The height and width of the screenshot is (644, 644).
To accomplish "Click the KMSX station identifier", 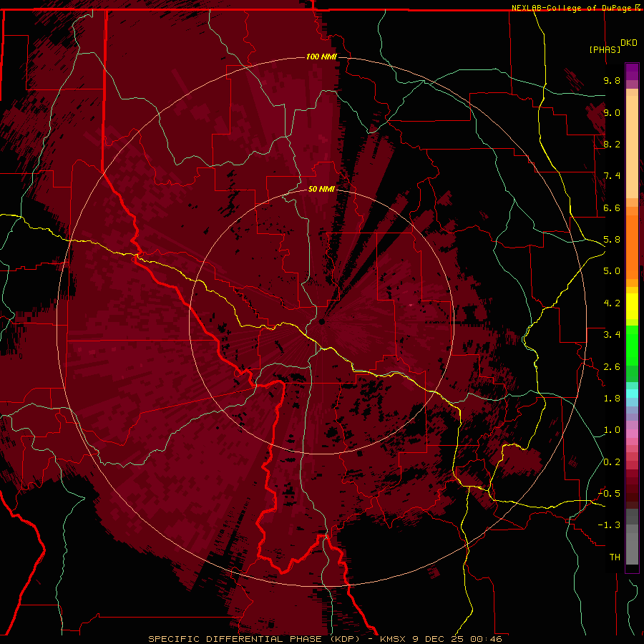I will click(x=393, y=639).
